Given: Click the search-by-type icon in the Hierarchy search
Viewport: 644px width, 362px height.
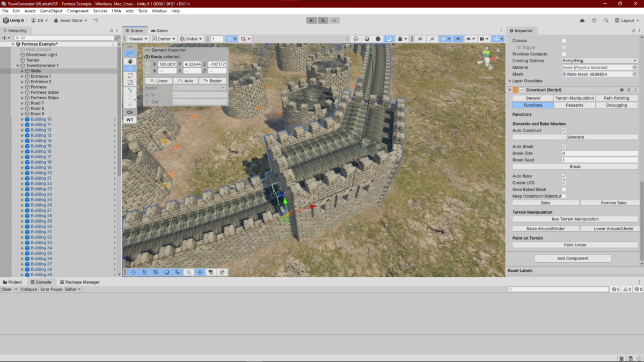Looking at the screenshot, I should [117, 38].
